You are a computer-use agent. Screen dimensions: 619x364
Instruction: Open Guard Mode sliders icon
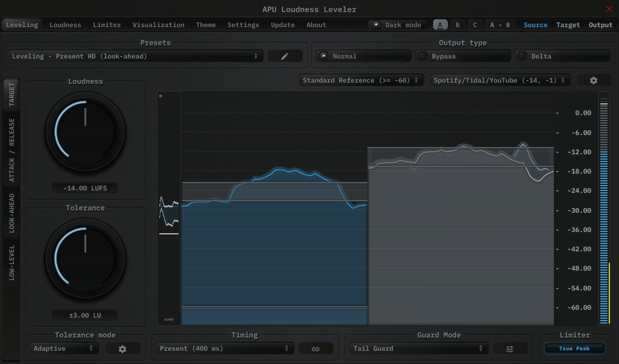[510, 348]
